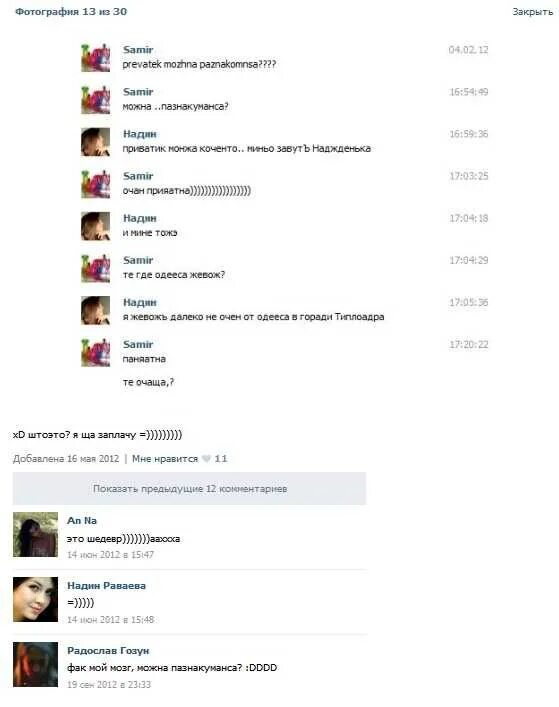Click Надин Раваева's comment avatar

click(x=36, y=599)
